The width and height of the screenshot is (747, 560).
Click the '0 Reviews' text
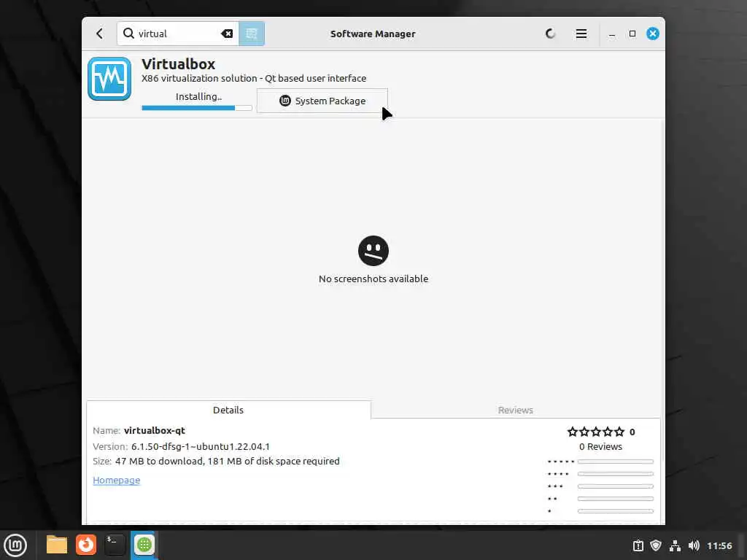tap(601, 447)
